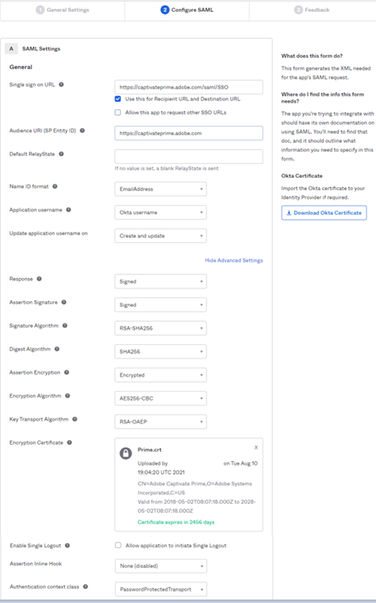This screenshot has height=603, width=376.
Task: Remove Prime.crt certificate with the X
Action: [256, 447]
